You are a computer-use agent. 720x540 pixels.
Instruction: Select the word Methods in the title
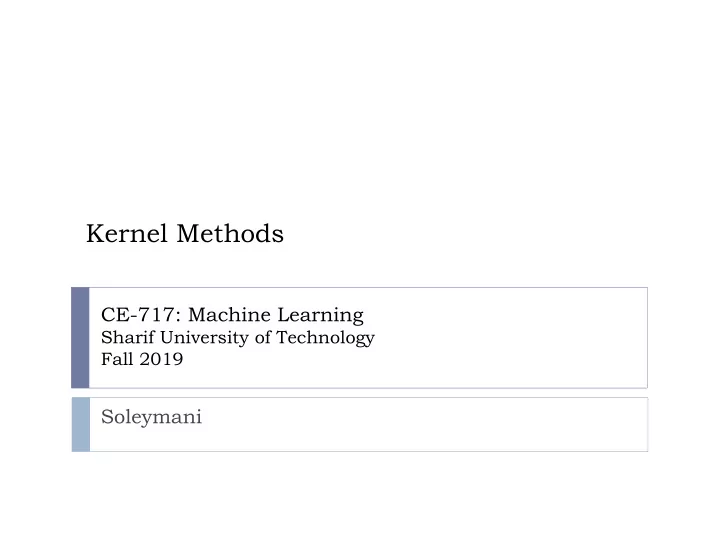(x=230, y=234)
